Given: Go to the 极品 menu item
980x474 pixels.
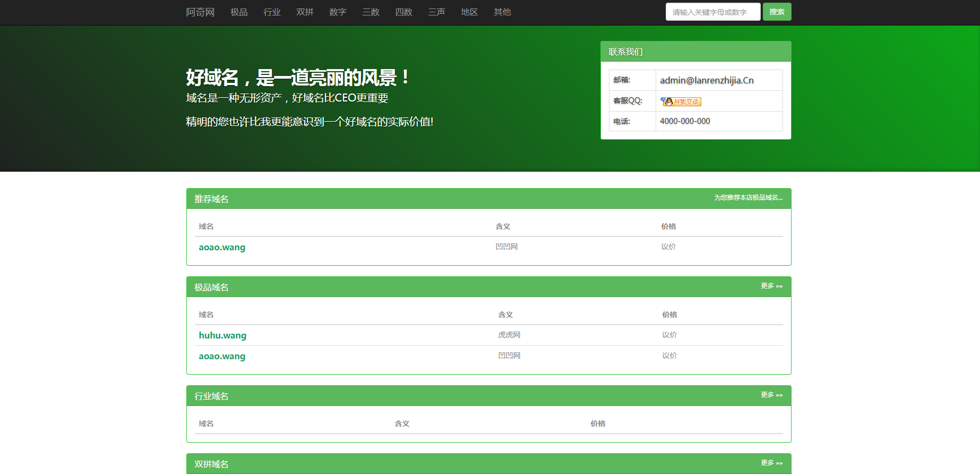Looking at the screenshot, I should (239, 12).
